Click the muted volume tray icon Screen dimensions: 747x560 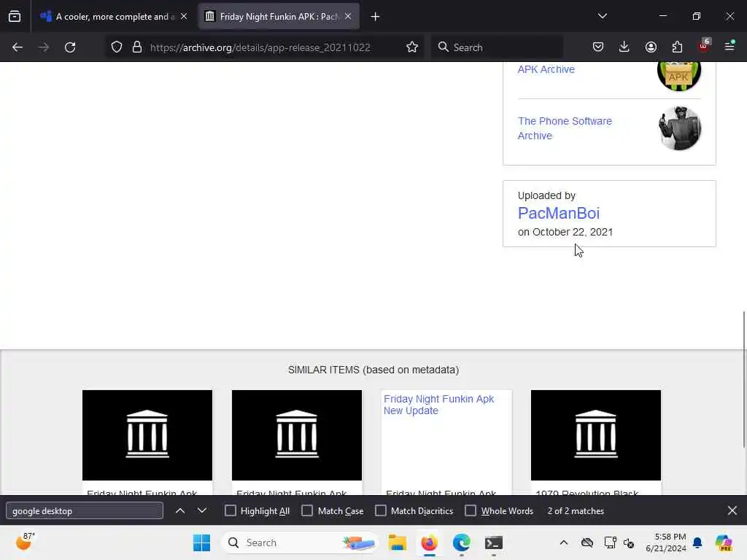[x=629, y=542]
